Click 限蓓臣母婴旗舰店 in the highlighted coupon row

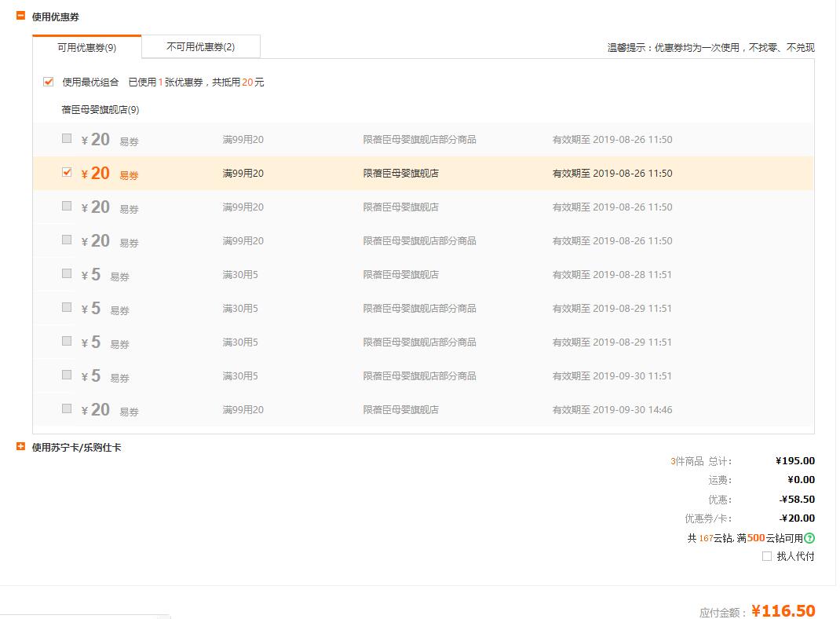[400, 173]
